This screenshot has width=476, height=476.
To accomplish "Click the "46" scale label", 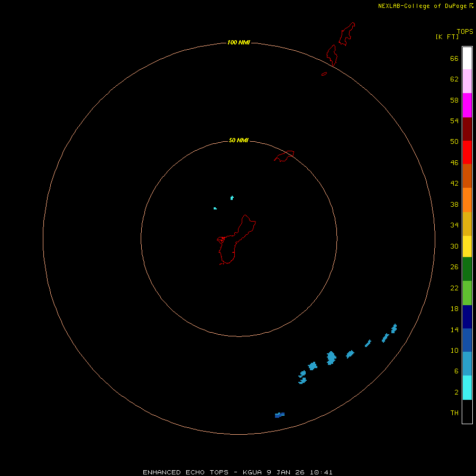I will (x=454, y=163).
